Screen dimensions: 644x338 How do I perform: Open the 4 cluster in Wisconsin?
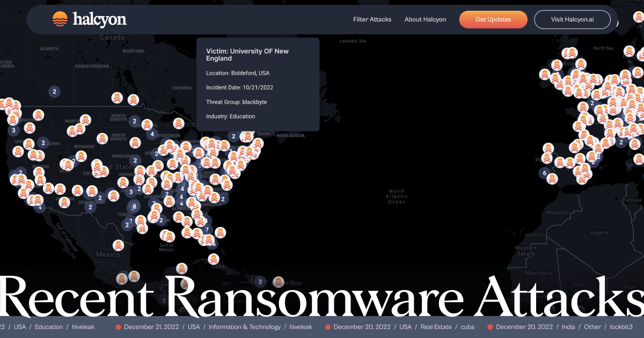152,134
